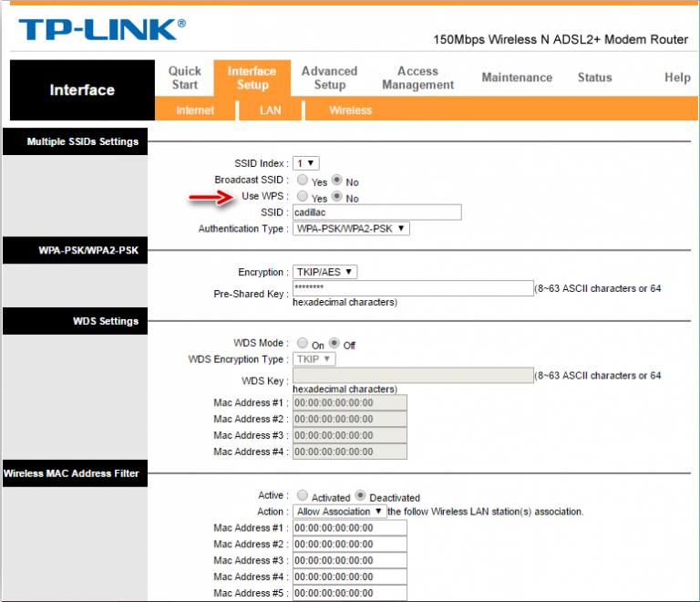Screen dimensions: 700x602
Task: Go to the LAN sub-tab
Action: point(271,110)
